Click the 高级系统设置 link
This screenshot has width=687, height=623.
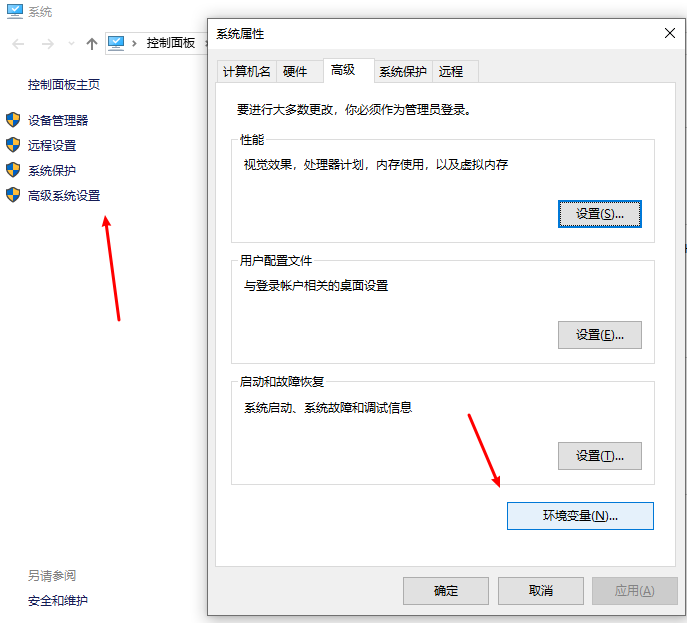coord(64,196)
